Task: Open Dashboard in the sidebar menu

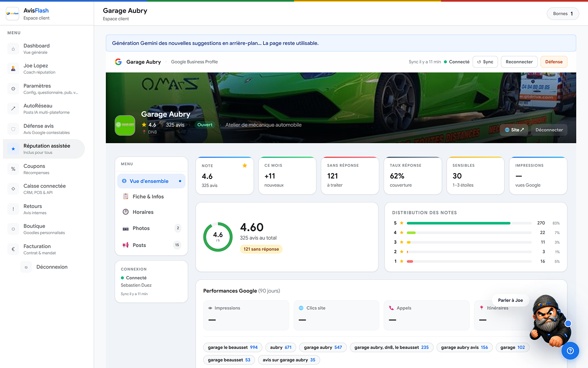Action: pyautogui.click(x=44, y=49)
